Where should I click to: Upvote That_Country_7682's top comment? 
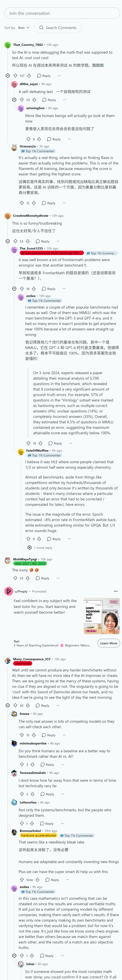(15, 76)
